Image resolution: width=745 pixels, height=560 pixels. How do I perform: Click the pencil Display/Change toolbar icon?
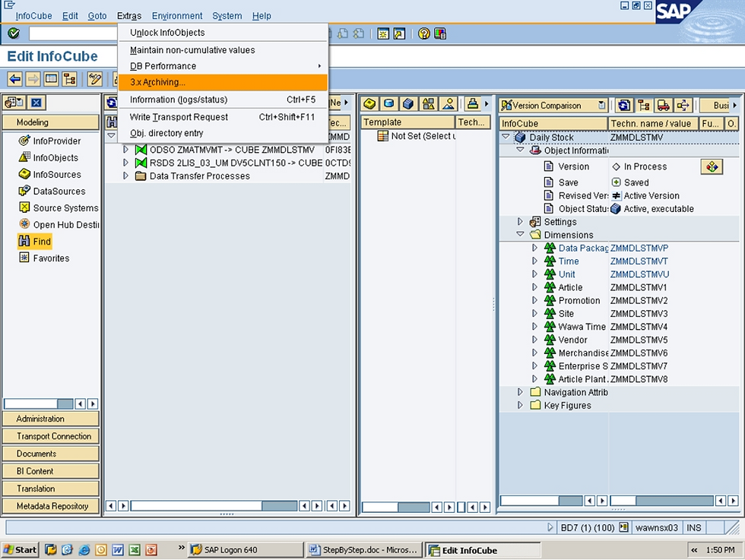(94, 79)
